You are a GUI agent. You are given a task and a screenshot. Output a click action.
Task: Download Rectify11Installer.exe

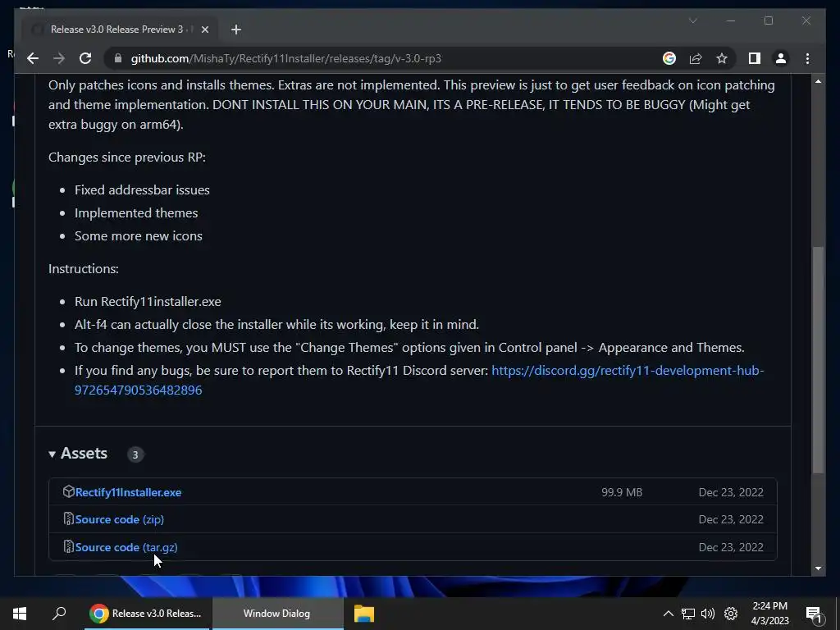[128, 492]
